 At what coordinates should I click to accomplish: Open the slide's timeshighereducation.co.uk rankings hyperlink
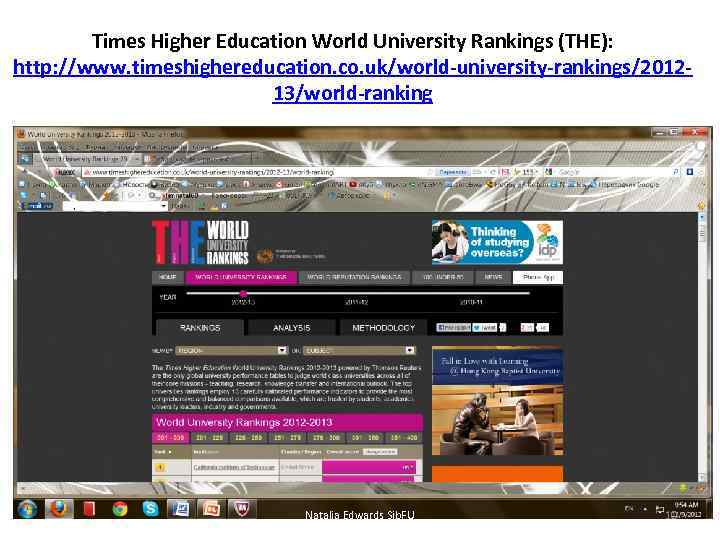[353, 80]
